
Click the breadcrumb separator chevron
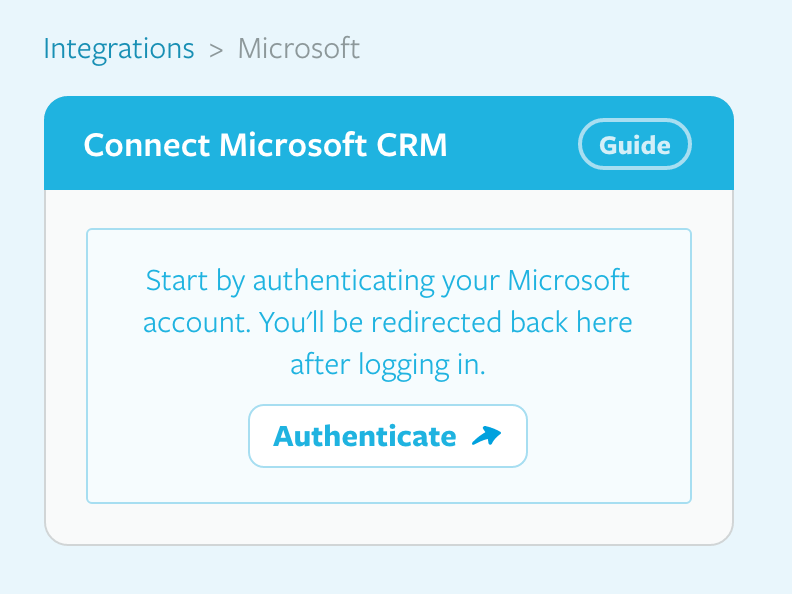(215, 50)
